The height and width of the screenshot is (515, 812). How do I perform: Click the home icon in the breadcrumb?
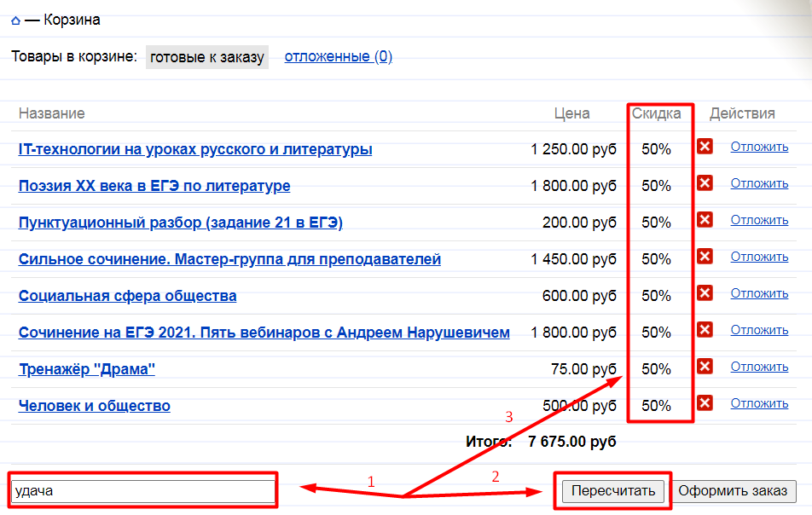(x=15, y=20)
